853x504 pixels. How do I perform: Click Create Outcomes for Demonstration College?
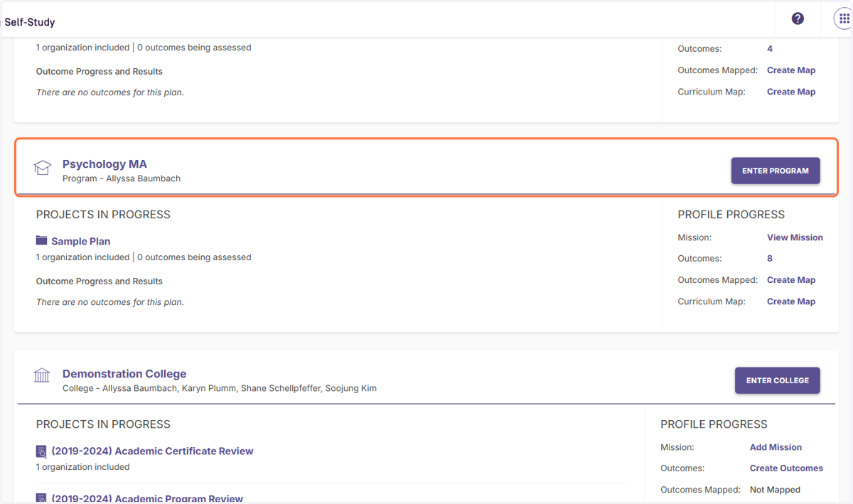786,468
